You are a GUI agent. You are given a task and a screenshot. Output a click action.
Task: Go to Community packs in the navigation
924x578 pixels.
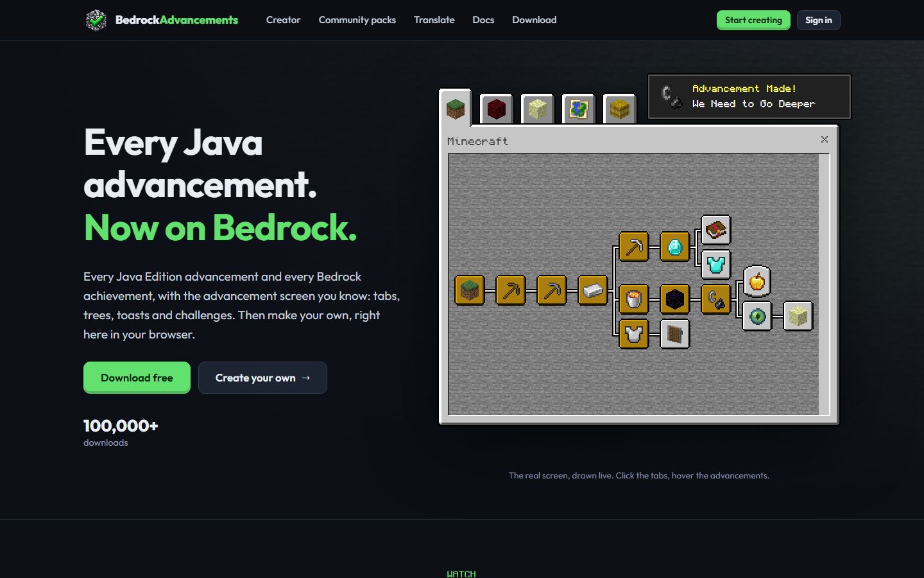357,20
